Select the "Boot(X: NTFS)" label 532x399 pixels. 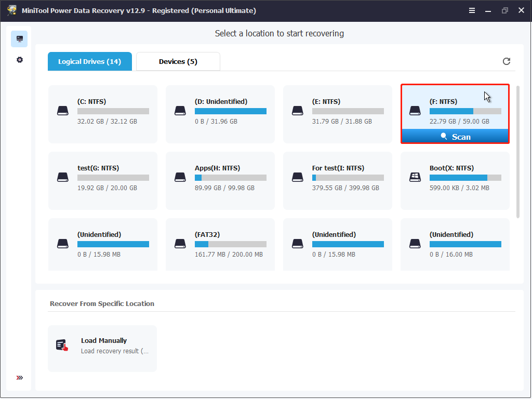point(451,168)
